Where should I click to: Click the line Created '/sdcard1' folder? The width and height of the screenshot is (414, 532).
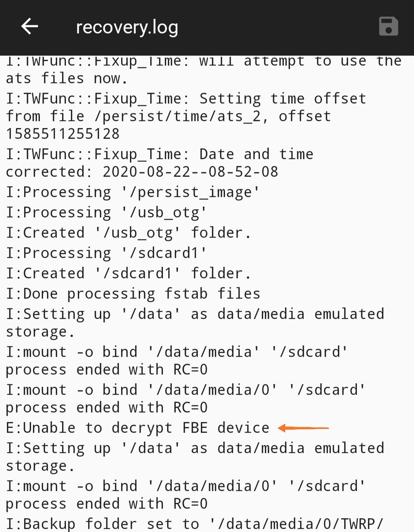(x=128, y=273)
